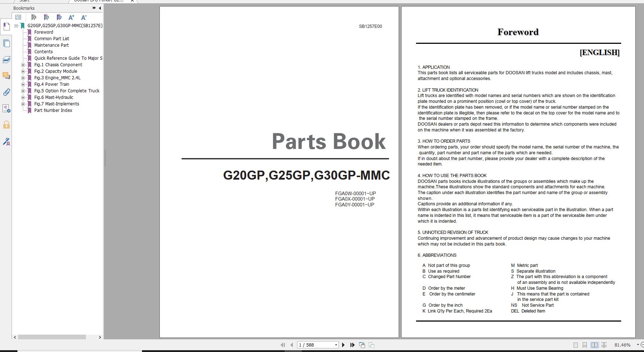Screen dimensions: 644x352
Task: Expand the Fig.1 Chassis Conponent bookmark
Action: pos(23,65)
